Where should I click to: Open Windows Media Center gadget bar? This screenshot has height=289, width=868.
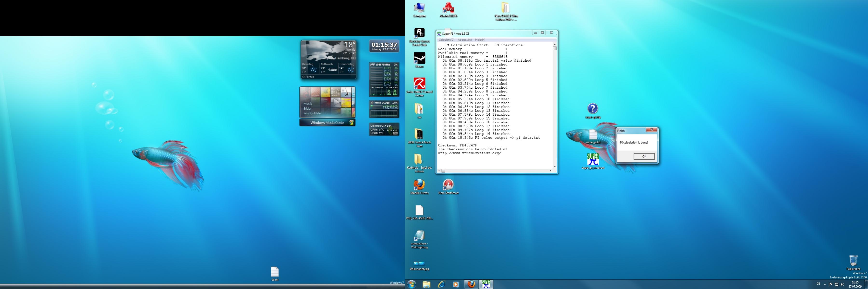click(327, 123)
